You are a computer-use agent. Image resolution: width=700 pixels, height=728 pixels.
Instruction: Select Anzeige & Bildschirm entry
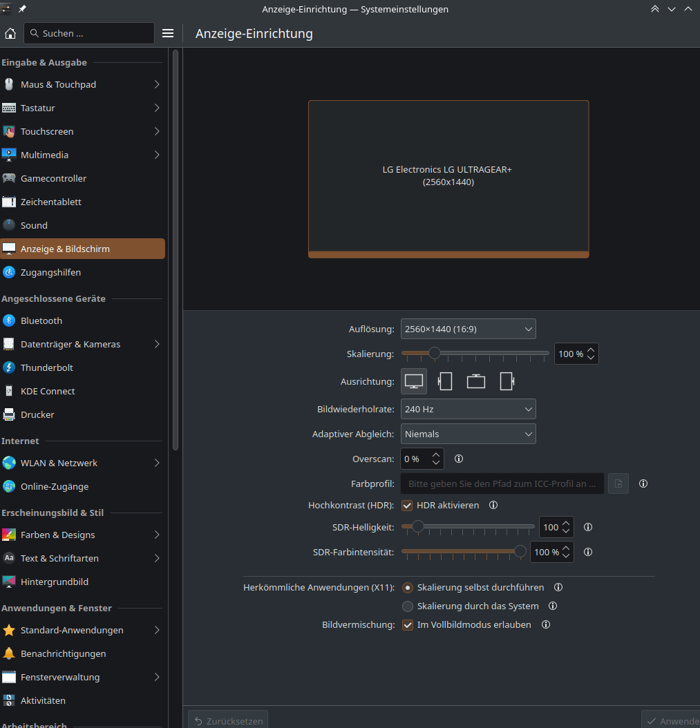tap(83, 249)
